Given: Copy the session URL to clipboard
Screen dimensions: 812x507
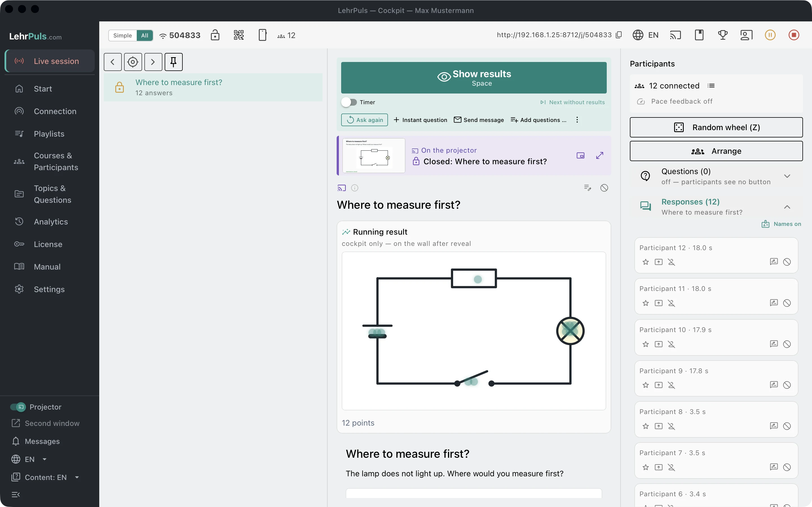Looking at the screenshot, I should [619, 35].
